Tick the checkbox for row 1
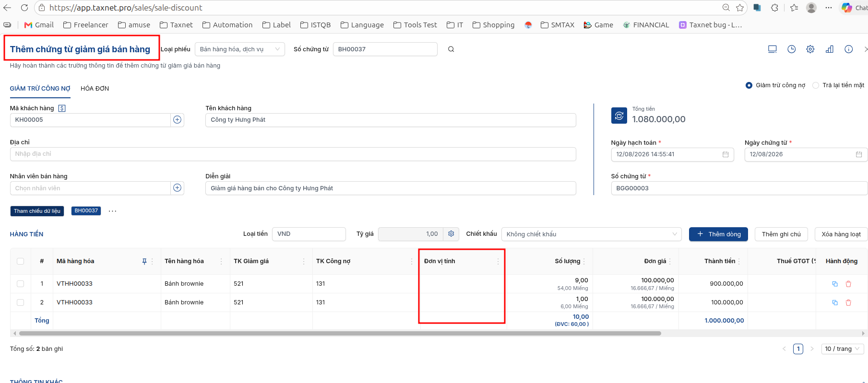The width and height of the screenshot is (868, 383). tap(20, 284)
